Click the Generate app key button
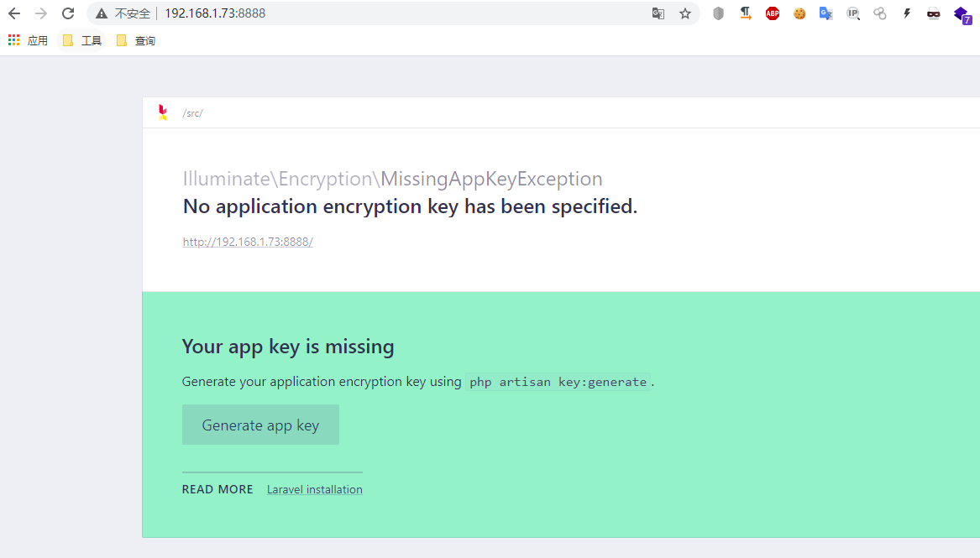Image resolution: width=980 pixels, height=558 pixels. tap(260, 425)
